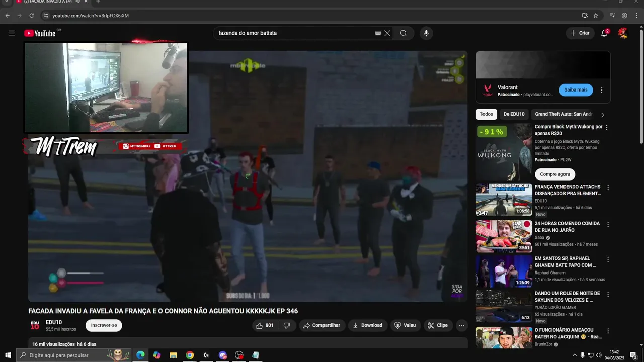Open Chrome profile icon
Viewport: 644px width, 362px height.
624,16
